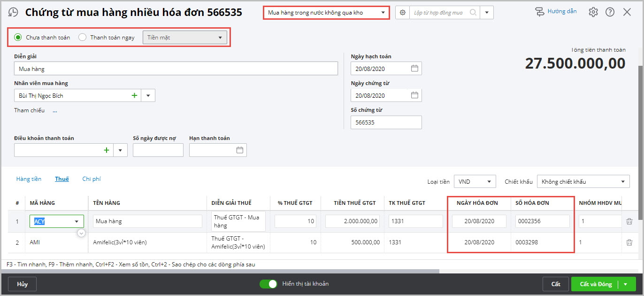
Task: Open the Loại tiền VND dropdown
Action: pos(475,181)
